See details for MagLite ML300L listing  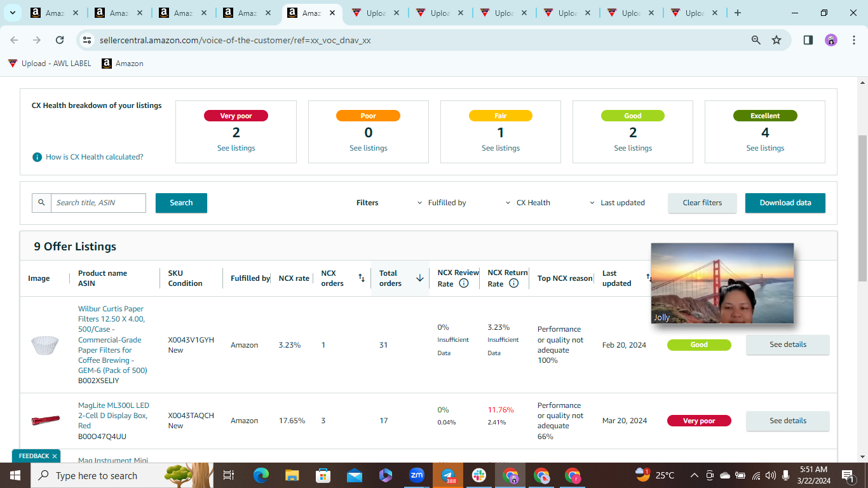[788, 421]
